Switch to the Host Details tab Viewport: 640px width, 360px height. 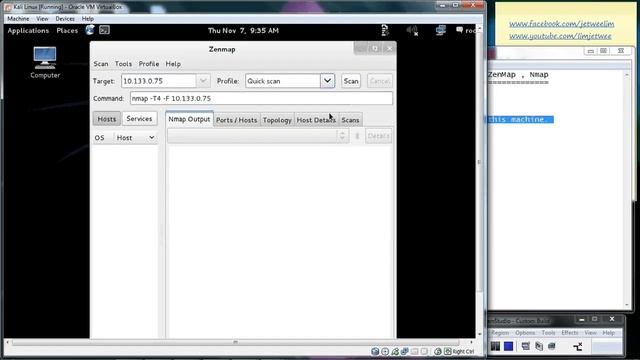[x=316, y=120]
